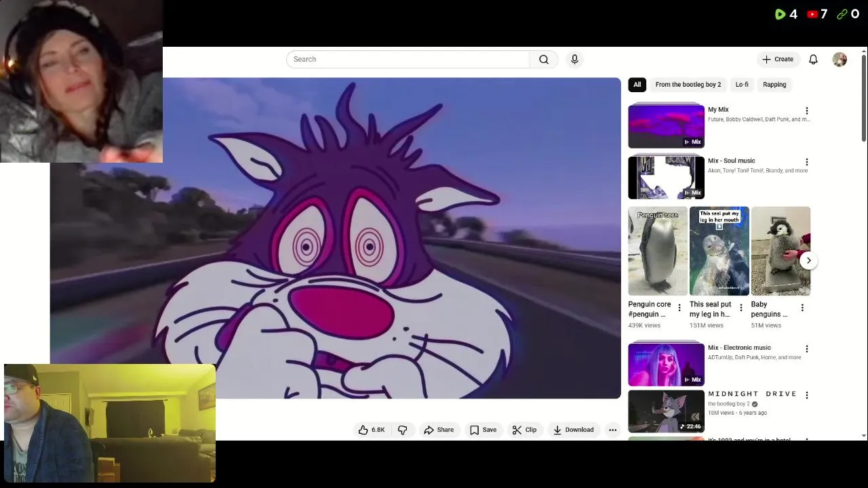Screen dimensions: 868x488
Task: Download this video
Action: [573, 430]
